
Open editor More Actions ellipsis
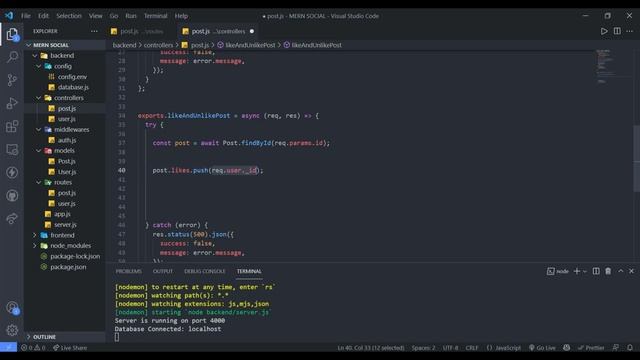click(x=630, y=31)
